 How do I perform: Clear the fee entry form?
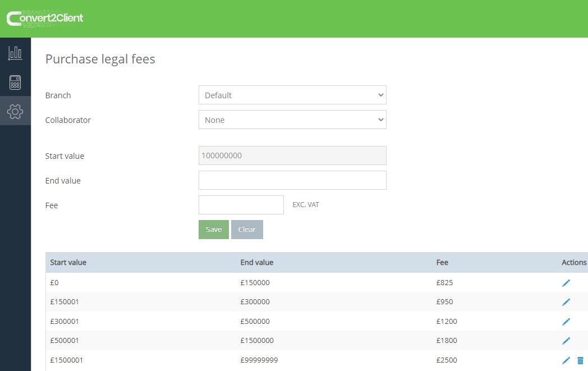[x=247, y=229]
